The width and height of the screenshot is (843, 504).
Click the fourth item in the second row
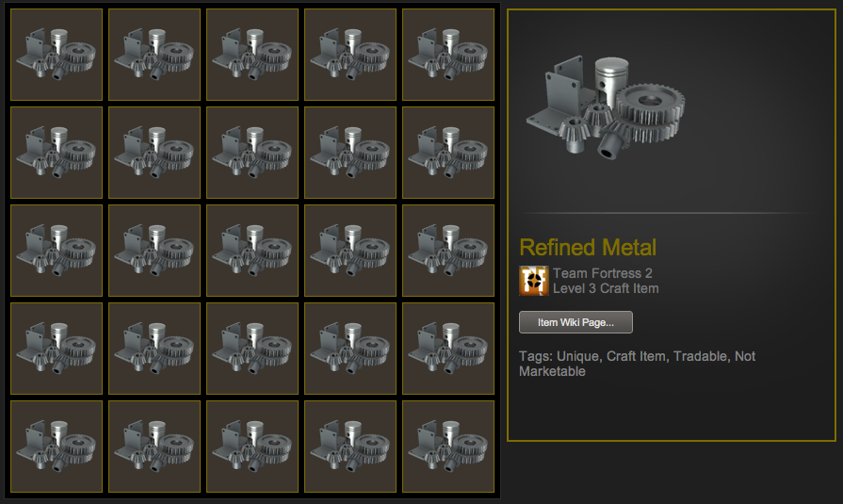click(350, 153)
